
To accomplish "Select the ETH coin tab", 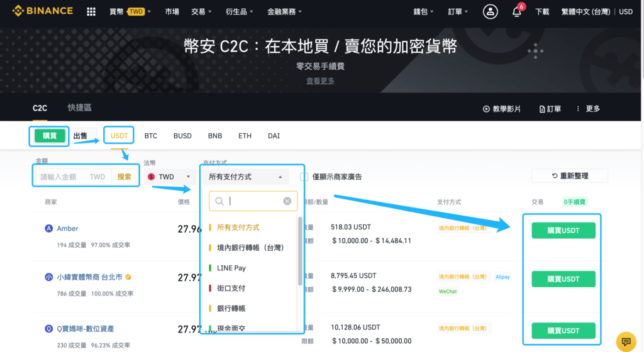I will click(x=245, y=136).
